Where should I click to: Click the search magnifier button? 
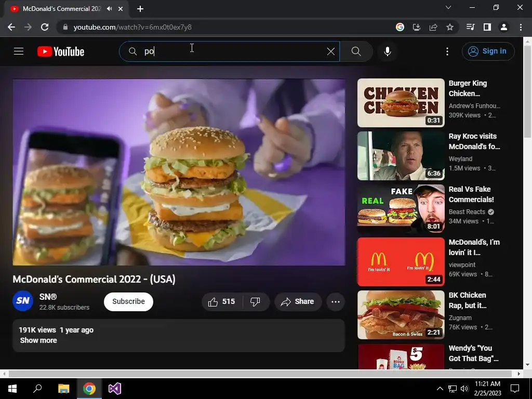click(x=356, y=51)
